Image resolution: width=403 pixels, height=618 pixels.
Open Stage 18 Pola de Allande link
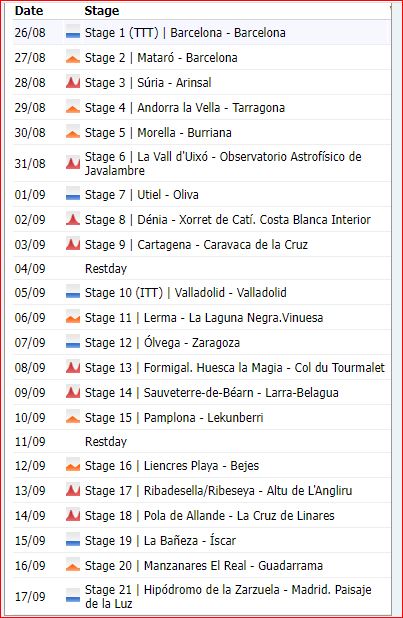[210, 516]
